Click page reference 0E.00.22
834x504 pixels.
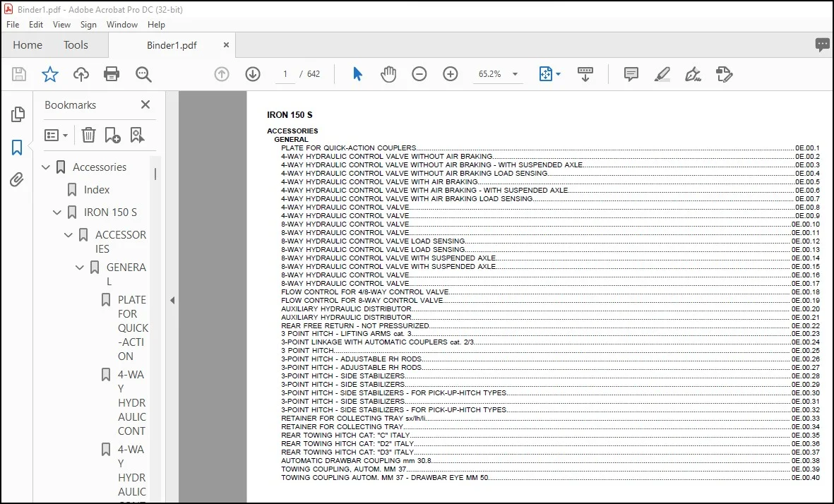click(805, 325)
